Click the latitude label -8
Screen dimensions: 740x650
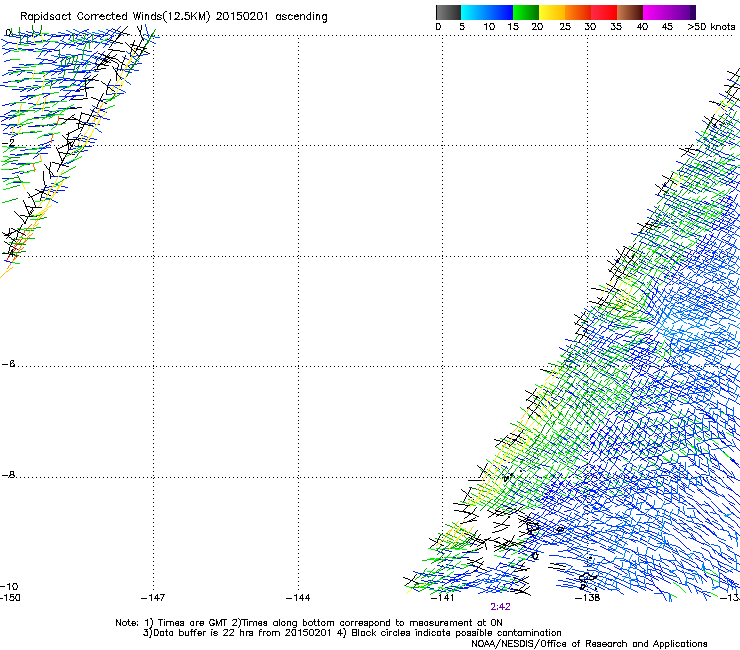(8, 474)
